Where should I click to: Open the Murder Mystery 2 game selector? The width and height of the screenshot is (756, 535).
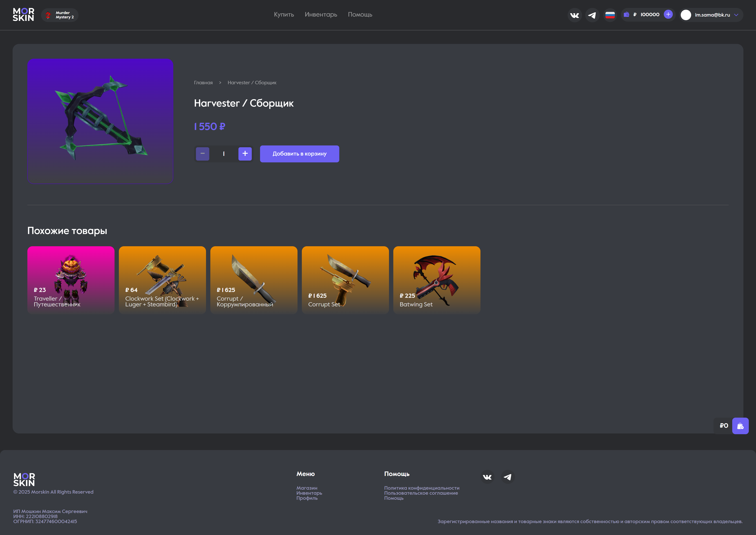click(x=60, y=15)
